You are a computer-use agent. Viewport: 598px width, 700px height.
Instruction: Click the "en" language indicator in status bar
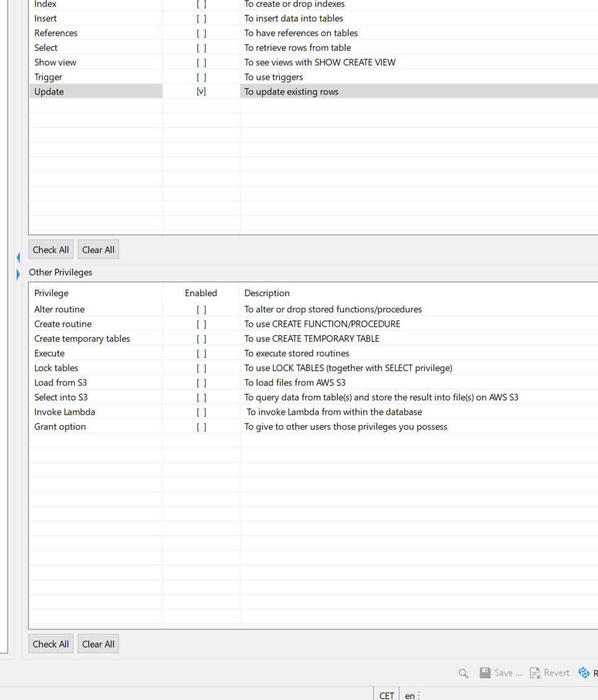(x=410, y=696)
